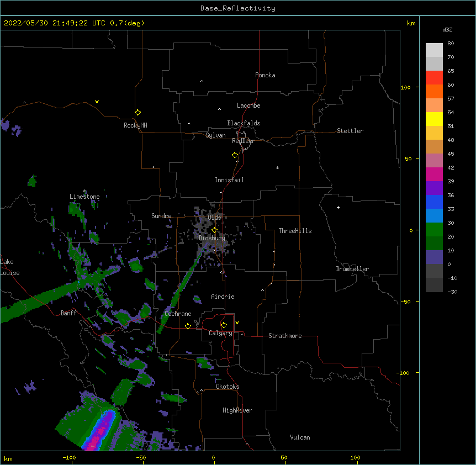
Task: Click the Innisfail city label
Action: pos(229,180)
